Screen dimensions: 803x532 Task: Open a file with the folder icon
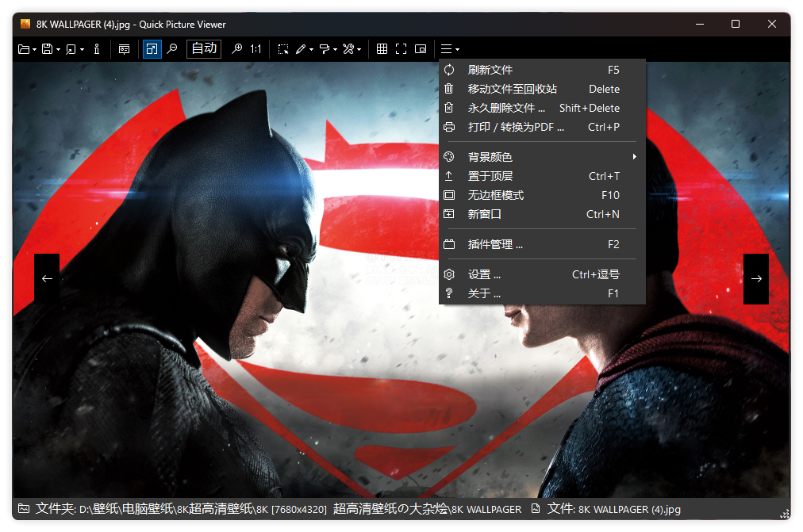tap(24, 49)
